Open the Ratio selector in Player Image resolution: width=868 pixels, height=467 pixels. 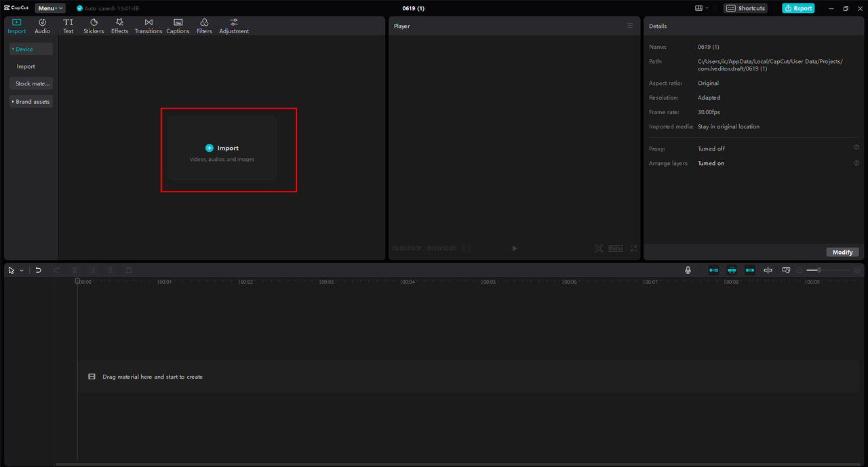pos(616,248)
